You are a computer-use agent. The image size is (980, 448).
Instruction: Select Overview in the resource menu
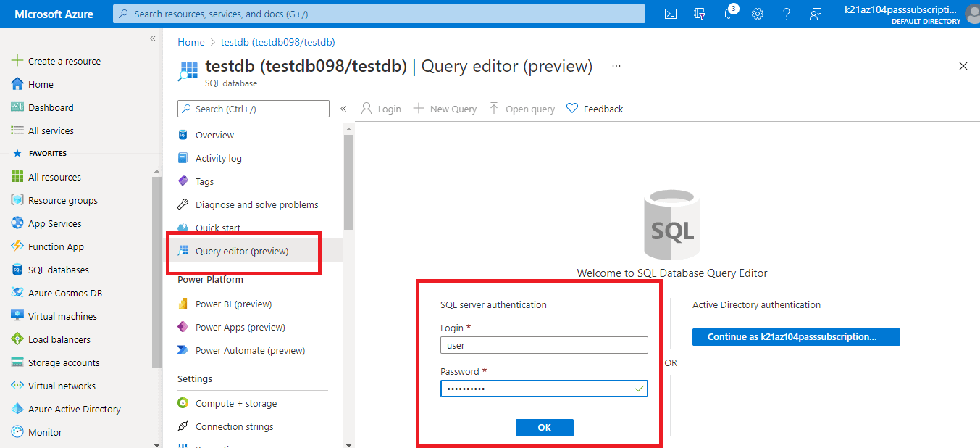click(x=215, y=134)
